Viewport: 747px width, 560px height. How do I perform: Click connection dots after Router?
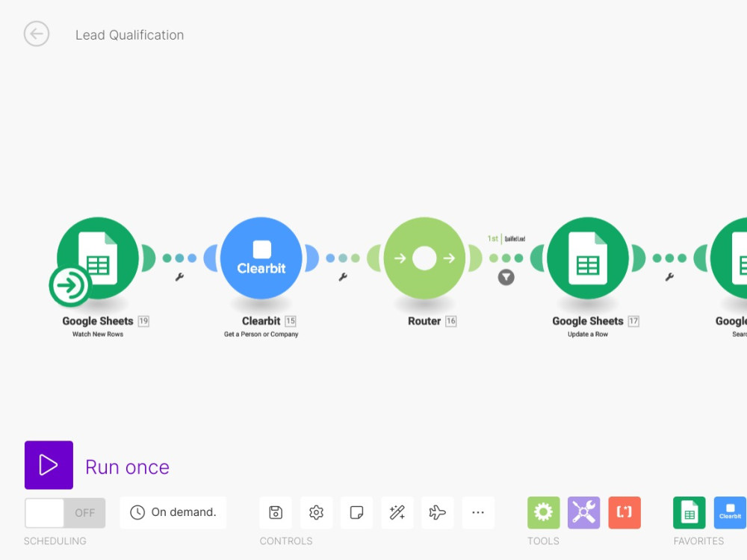[x=506, y=258]
